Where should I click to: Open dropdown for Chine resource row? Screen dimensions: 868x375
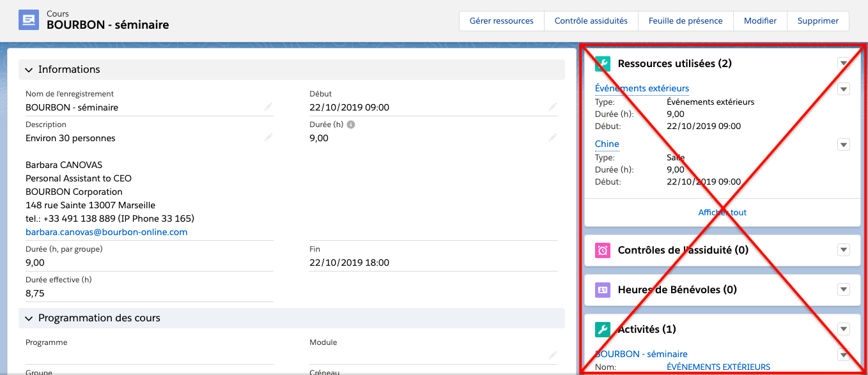click(844, 144)
